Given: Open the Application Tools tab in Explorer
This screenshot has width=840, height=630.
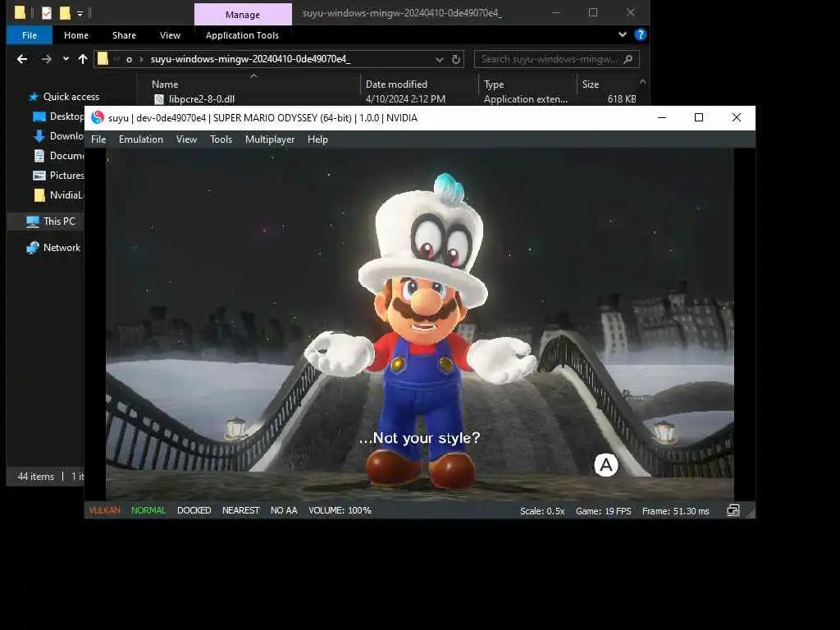Looking at the screenshot, I should click(x=242, y=35).
